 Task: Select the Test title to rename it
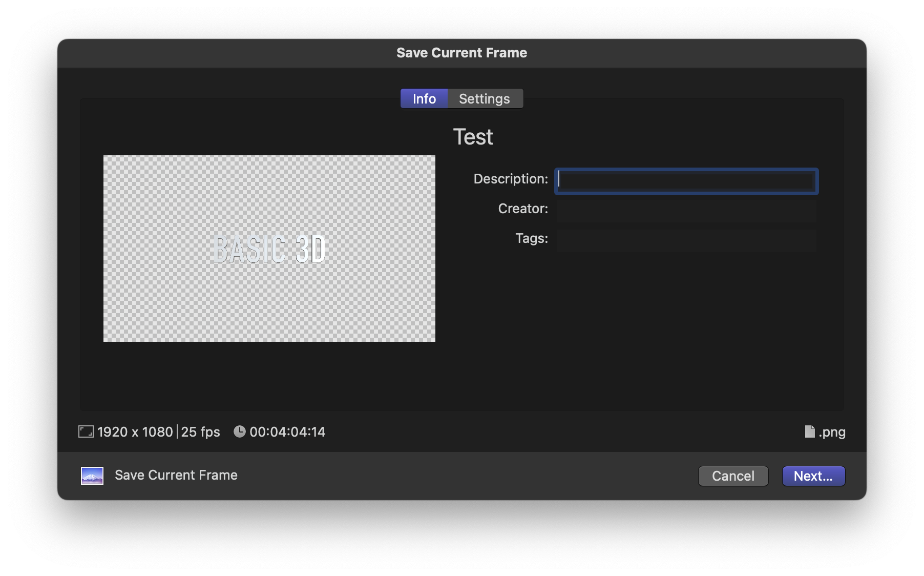(x=473, y=136)
